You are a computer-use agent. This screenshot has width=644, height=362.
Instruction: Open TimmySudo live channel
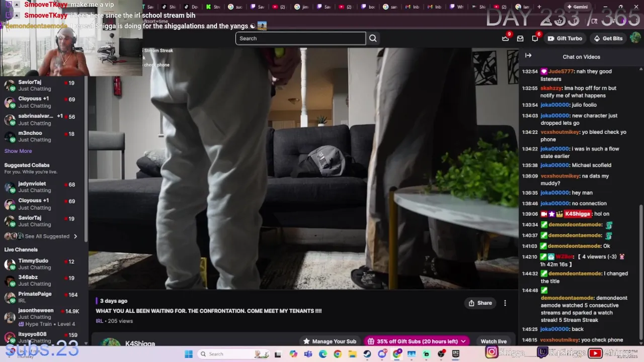point(43,264)
